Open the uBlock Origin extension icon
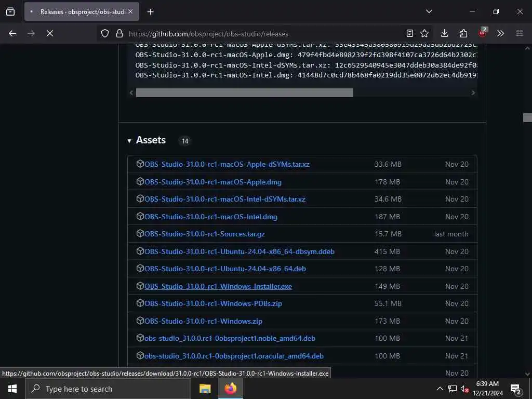Viewport: 532px width, 399px height. click(x=483, y=33)
